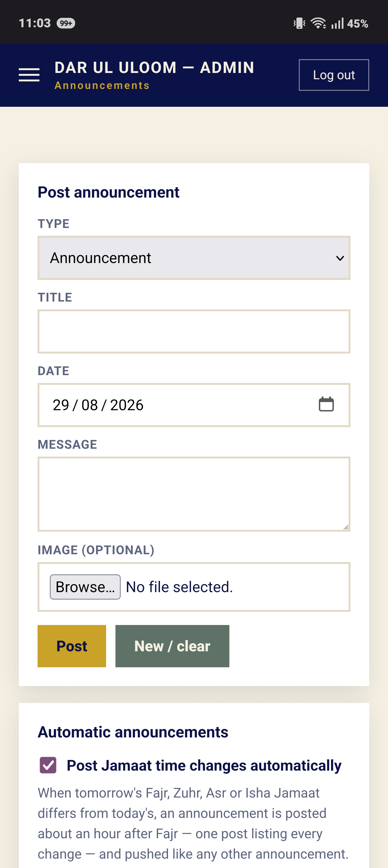The width and height of the screenshot is (388, 868).
Task: Select the year 2026 in the date
Action: tap(127, 405)
